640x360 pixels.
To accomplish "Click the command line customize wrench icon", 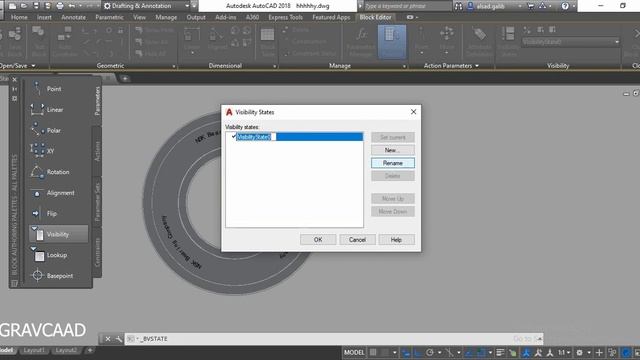I will [x=118, y=339].
